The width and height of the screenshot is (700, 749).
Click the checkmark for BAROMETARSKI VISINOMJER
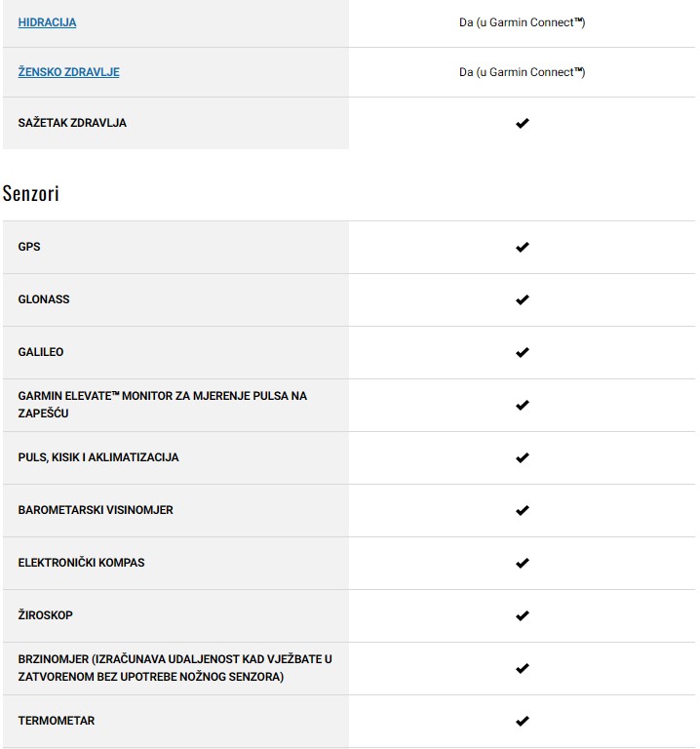522,511
